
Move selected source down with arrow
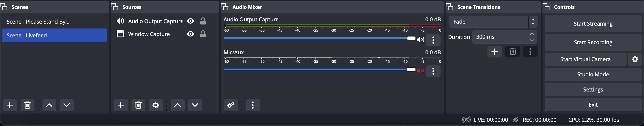point(195,105)
